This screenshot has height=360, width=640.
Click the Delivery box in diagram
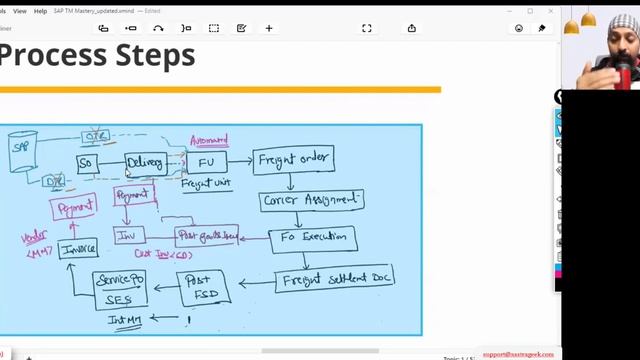pos(146,164)
